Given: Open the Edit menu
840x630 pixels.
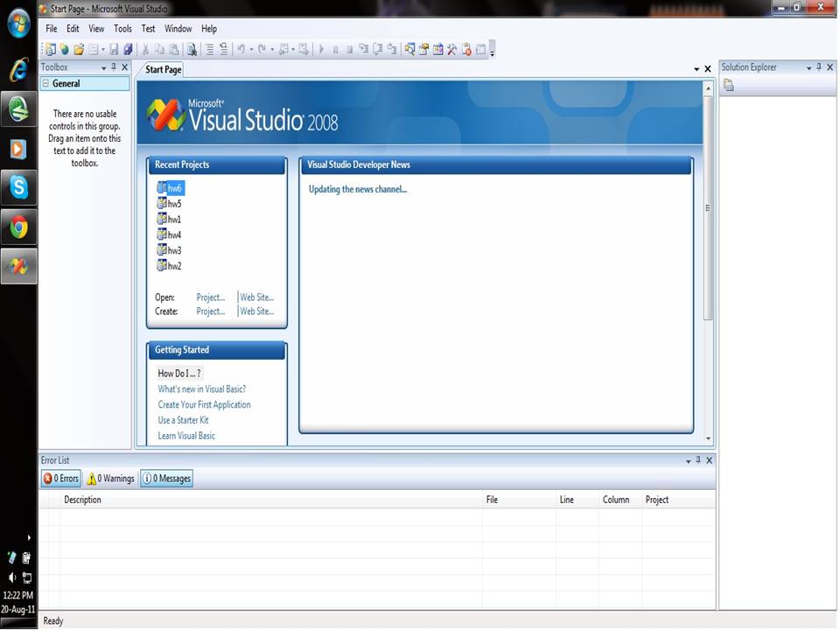Looking at the screenshot, I should tap(73, 28).
